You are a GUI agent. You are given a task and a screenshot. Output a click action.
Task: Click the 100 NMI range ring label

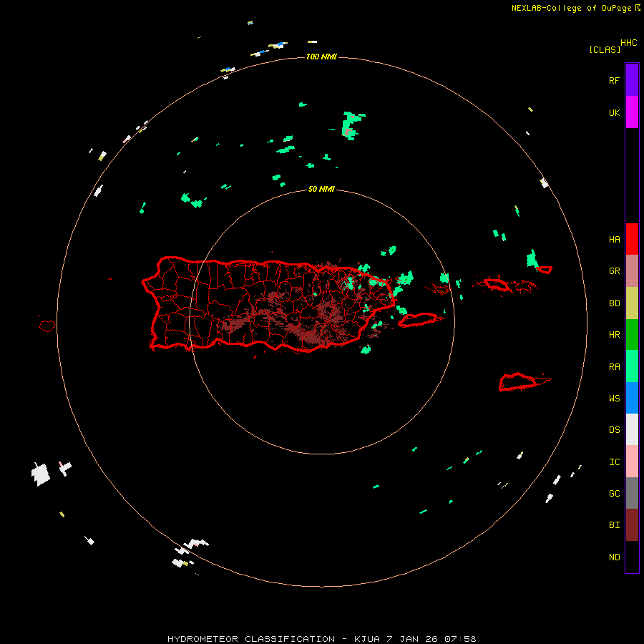(x=321, y=57)
